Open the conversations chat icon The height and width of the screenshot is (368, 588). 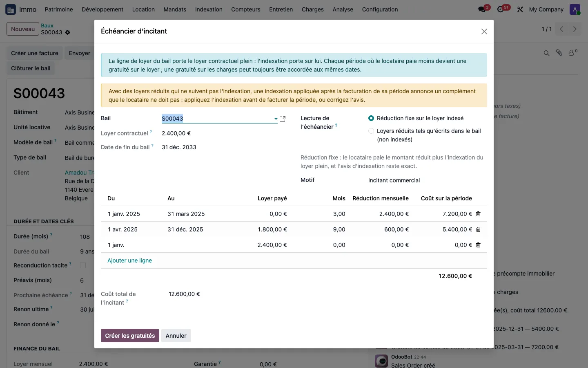(x=482, y=9)
